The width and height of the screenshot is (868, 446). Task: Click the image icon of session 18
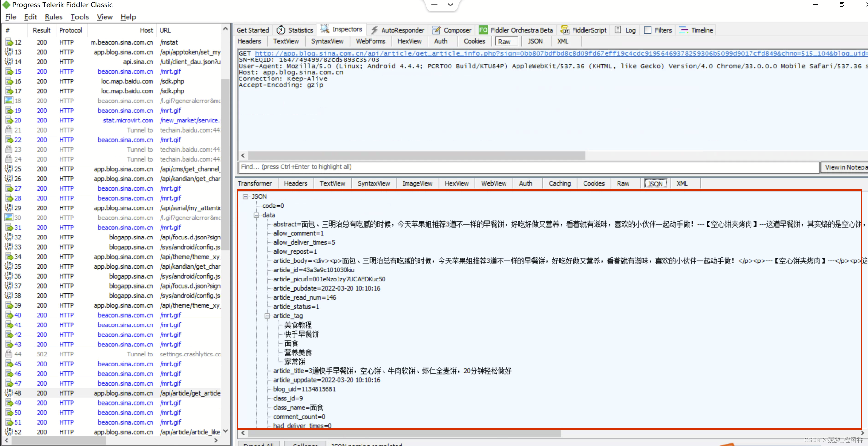(x=9, y=100)
